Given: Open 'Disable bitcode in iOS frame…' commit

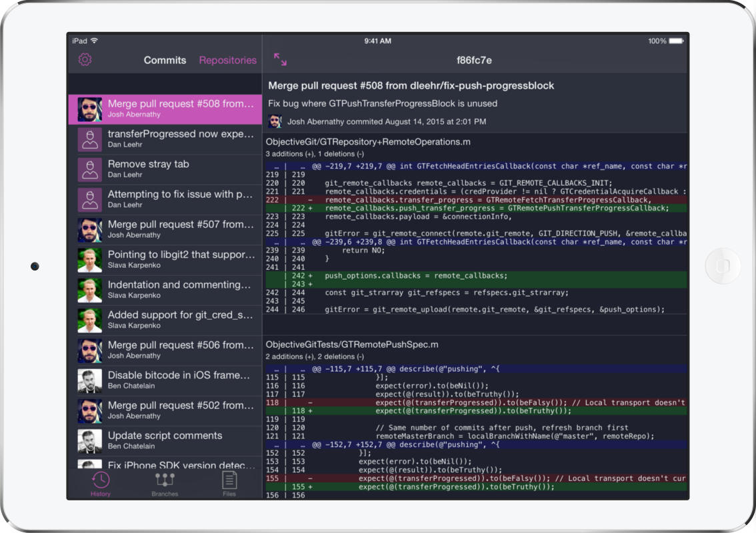Looking at the screenshot, I should [x=165, y=380].
